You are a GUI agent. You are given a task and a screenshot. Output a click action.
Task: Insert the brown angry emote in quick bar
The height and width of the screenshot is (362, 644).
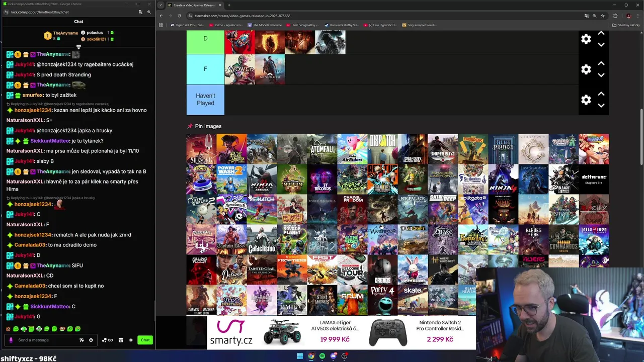tap(8, 329)
